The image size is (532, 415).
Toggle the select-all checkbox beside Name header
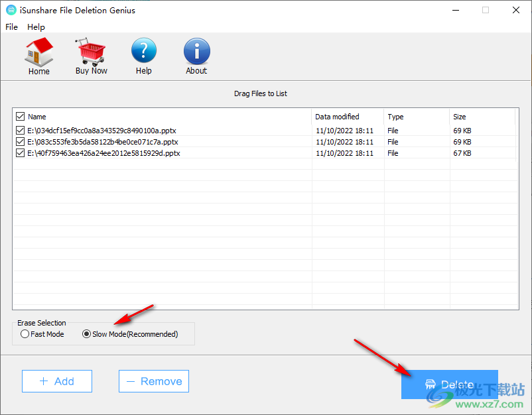click(x=21, y=117)
